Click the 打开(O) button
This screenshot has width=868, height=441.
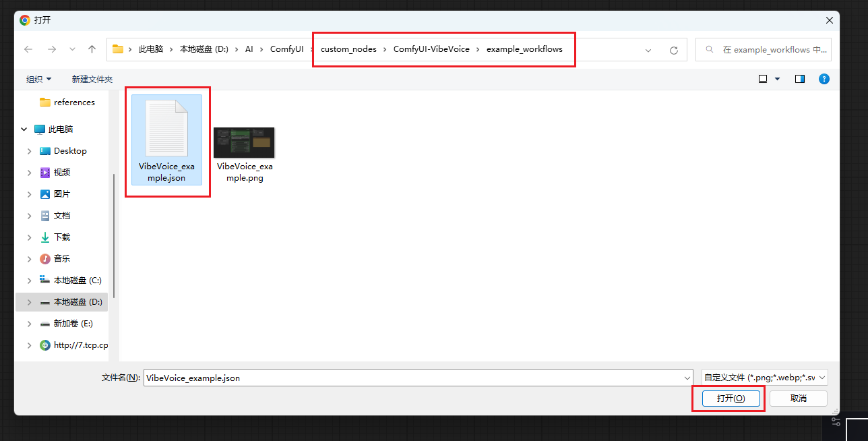[x=731, y=399]
